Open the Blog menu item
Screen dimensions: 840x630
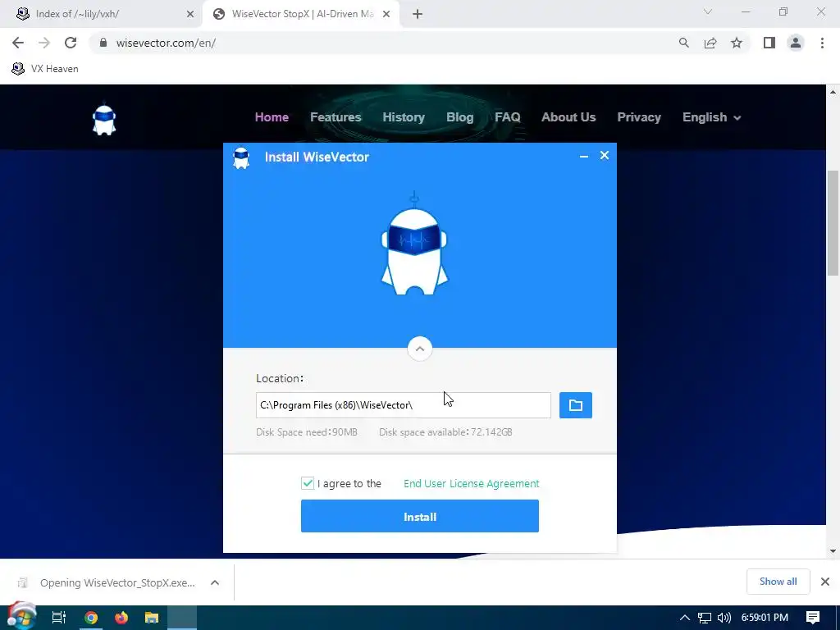click(x=459, y=117)
